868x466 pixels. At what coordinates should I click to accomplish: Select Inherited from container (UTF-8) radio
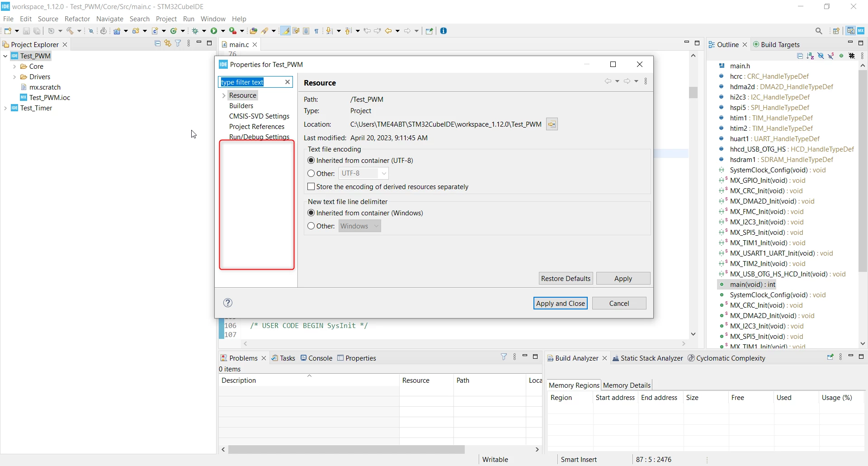[311, 160]
